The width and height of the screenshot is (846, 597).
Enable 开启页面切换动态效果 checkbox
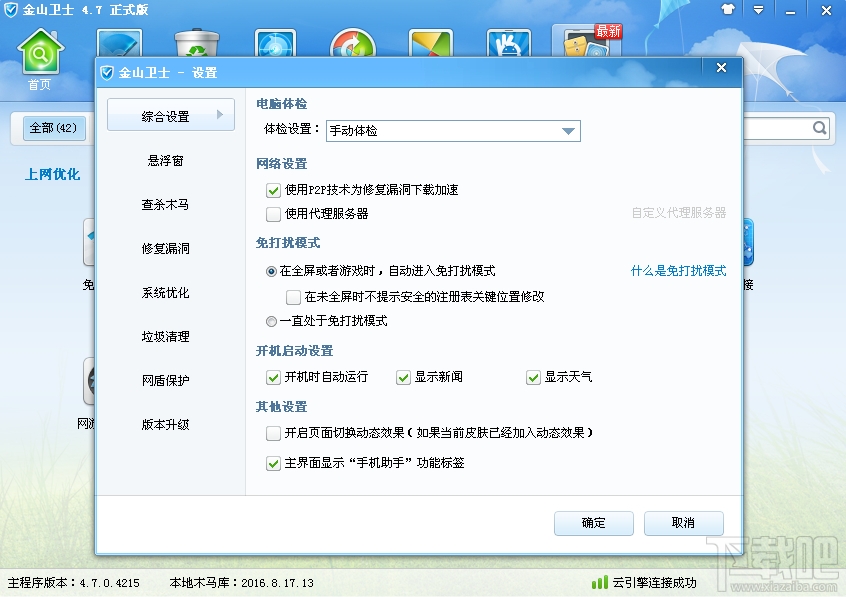273,433
